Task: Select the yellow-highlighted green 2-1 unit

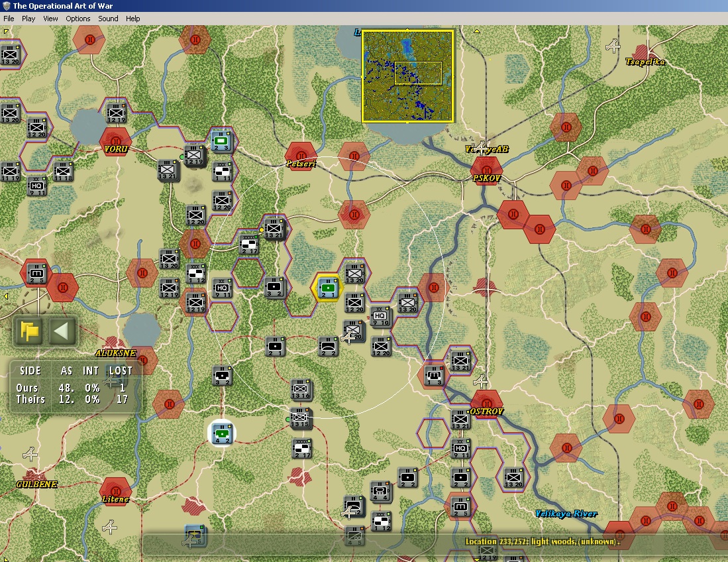Action: pyautogui.click(x=328, y=288)
